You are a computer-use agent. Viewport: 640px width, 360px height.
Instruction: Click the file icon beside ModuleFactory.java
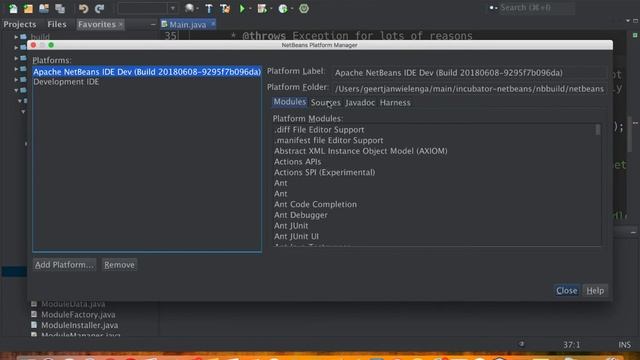pyautogui.click(x=34, y=314)
